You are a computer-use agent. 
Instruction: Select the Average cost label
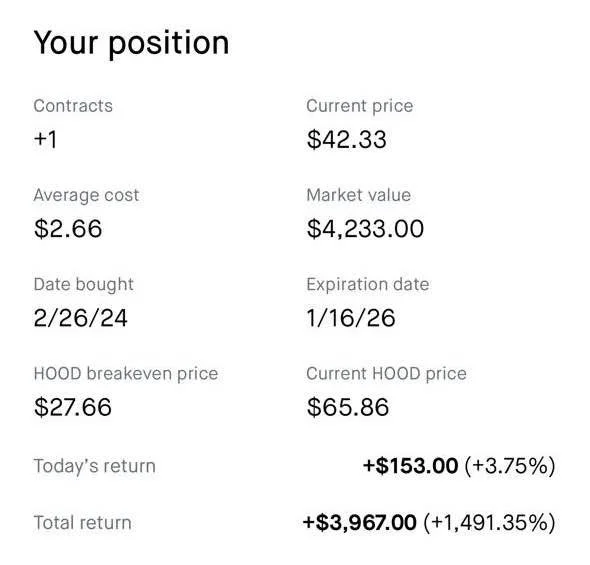click(x=86, y=195)
